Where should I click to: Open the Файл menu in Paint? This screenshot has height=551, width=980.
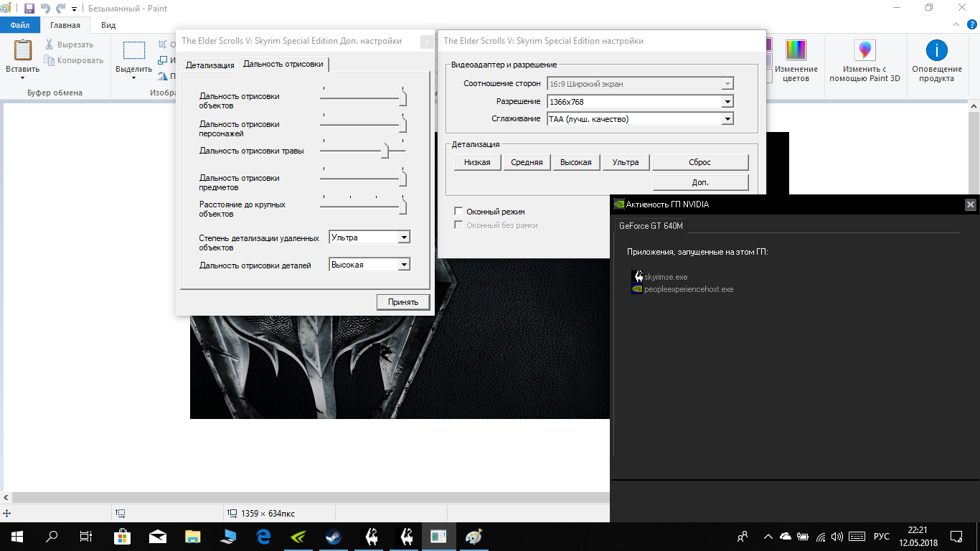click(20, 25)
